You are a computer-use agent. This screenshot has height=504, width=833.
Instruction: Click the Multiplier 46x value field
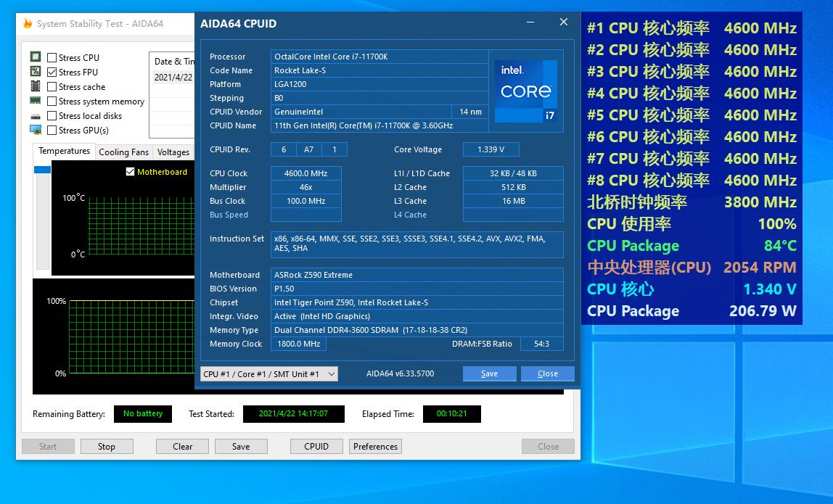[306, 187]
